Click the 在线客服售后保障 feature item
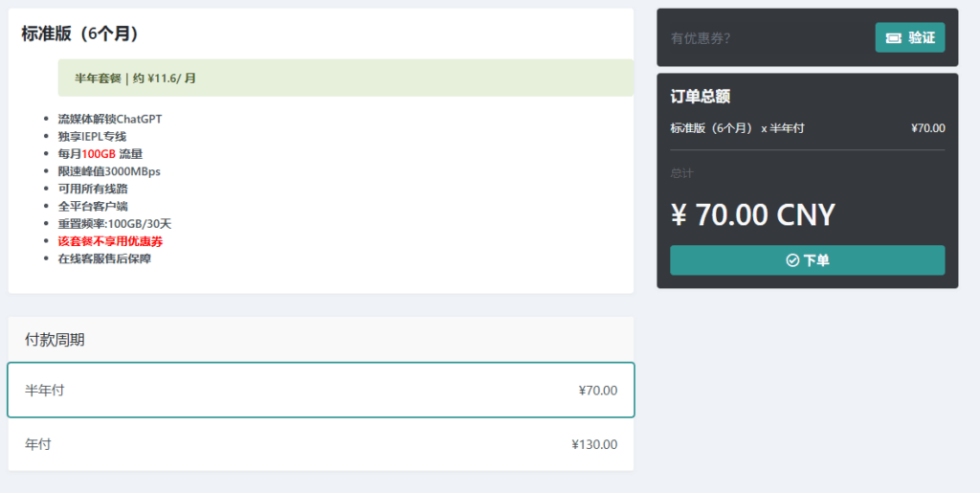The image size is (980, 493). coord(104,258)
